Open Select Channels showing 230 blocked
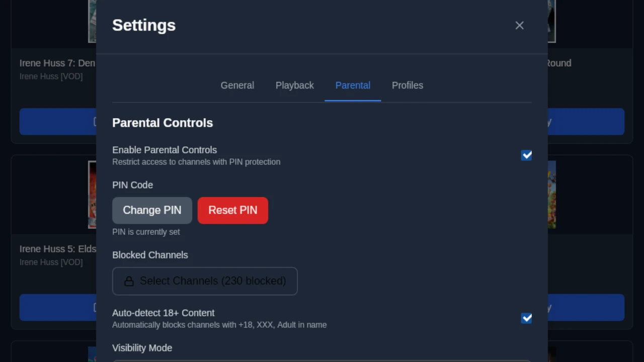This screenshot has width=644, height=362. [x=205, y=281]
